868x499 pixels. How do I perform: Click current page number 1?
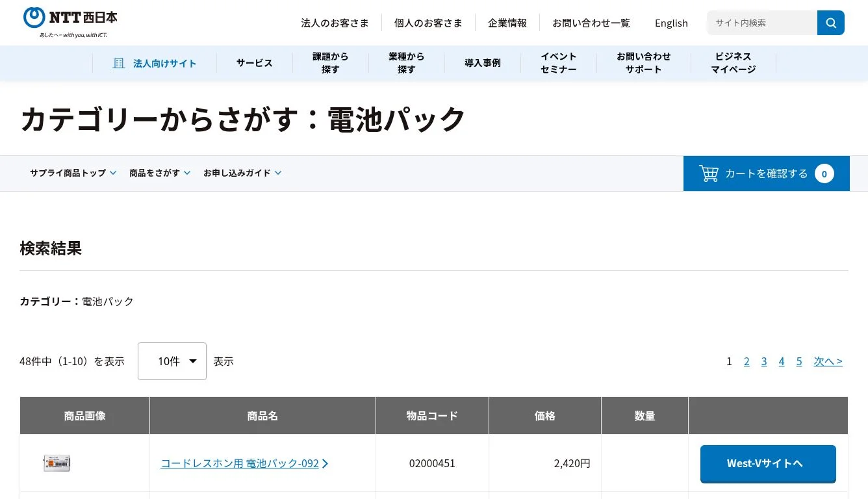(729, 361)
